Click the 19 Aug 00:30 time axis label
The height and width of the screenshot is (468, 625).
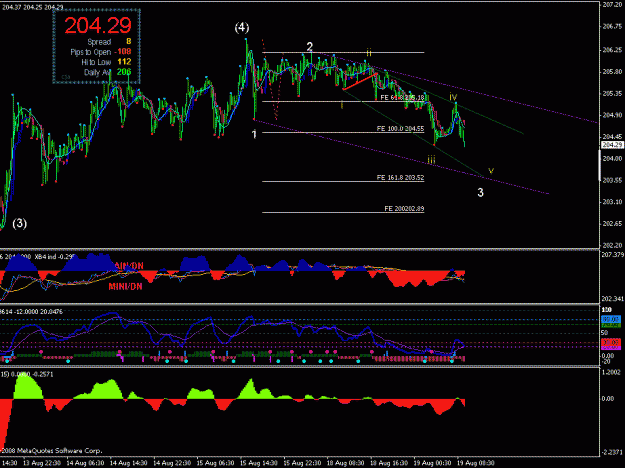(x=432, y=463)
